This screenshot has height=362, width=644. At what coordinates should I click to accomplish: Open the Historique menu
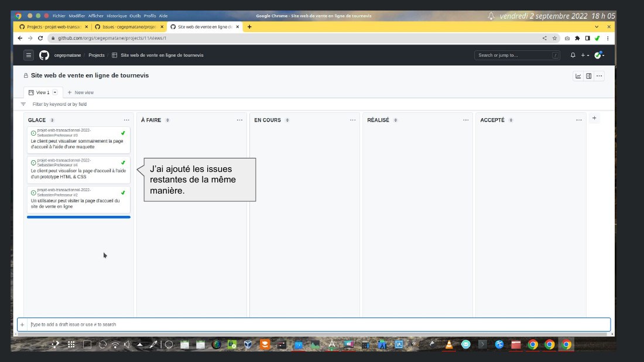click(117, 16)
